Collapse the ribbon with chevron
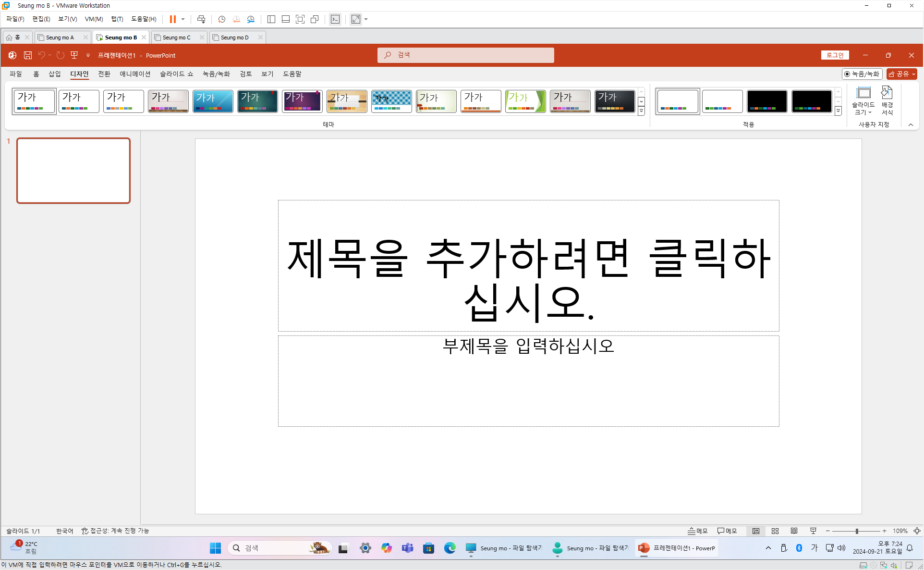The width and height of the screenshot is (924, 570). [911, 124]
